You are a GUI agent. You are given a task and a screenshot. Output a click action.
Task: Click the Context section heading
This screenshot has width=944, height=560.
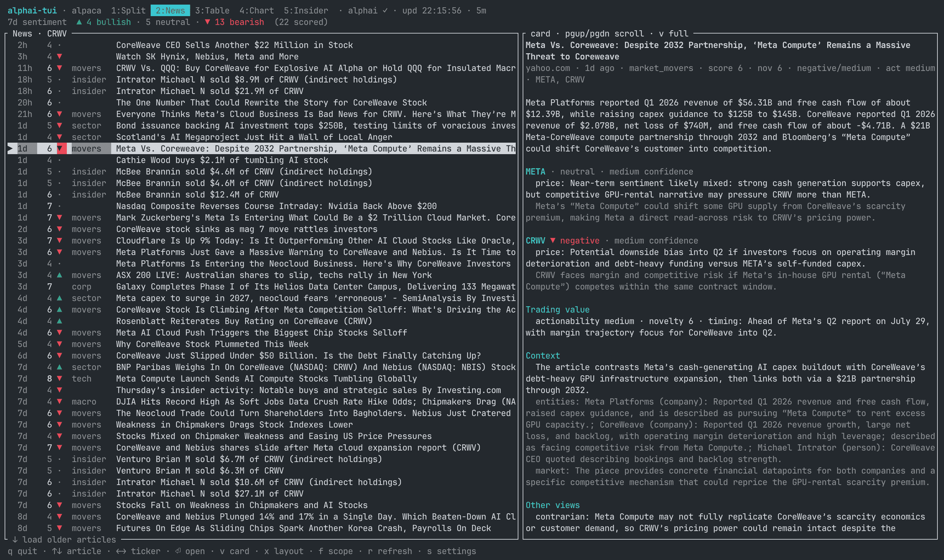(543, 356)
